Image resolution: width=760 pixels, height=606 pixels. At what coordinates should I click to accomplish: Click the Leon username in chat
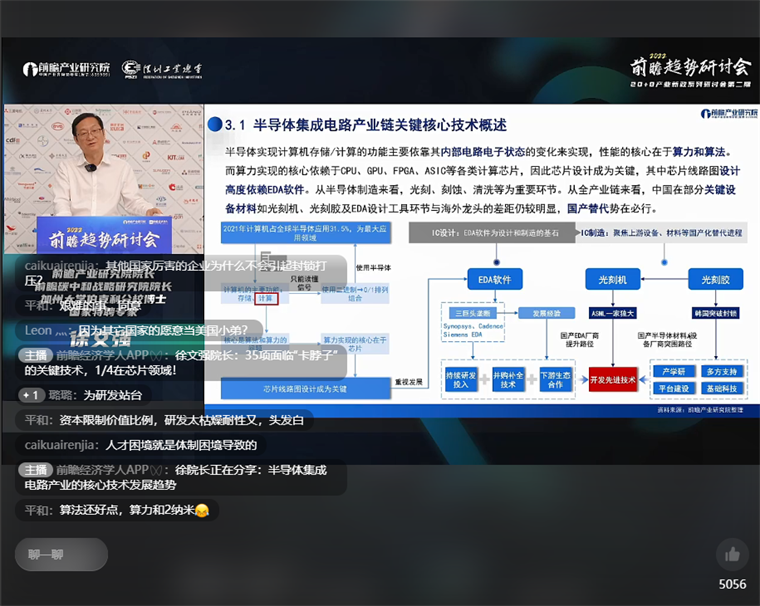click(x=38, y=329)
